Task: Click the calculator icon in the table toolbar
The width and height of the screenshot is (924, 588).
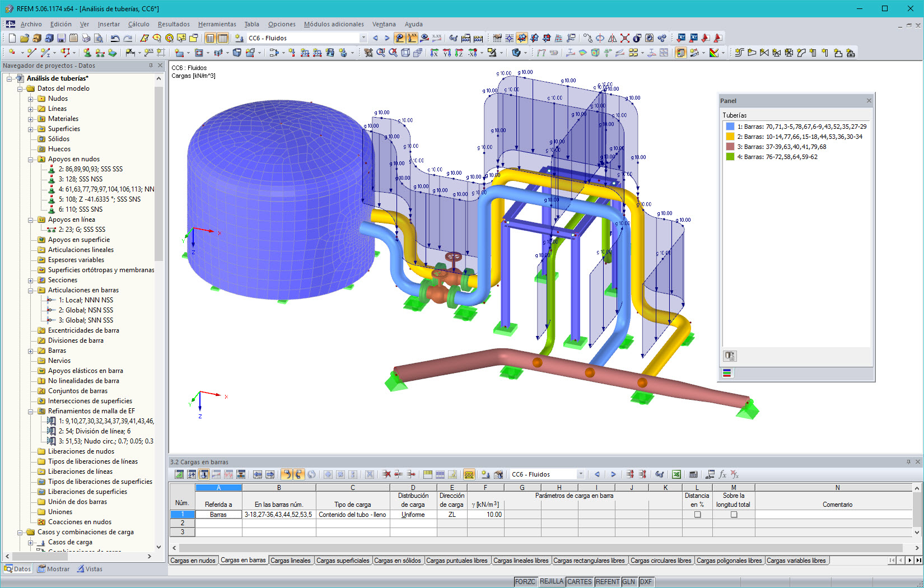Action: (x=694, y=474)
